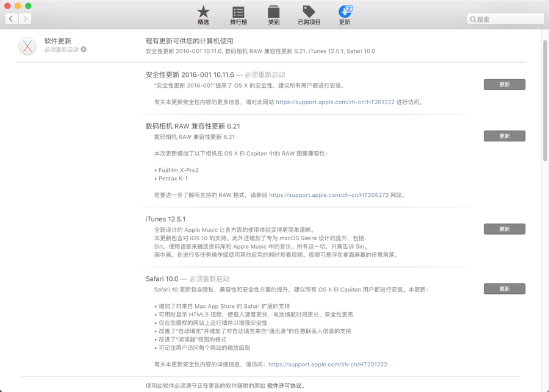Select the heading iTunes 12.5.1

[165, 219]
